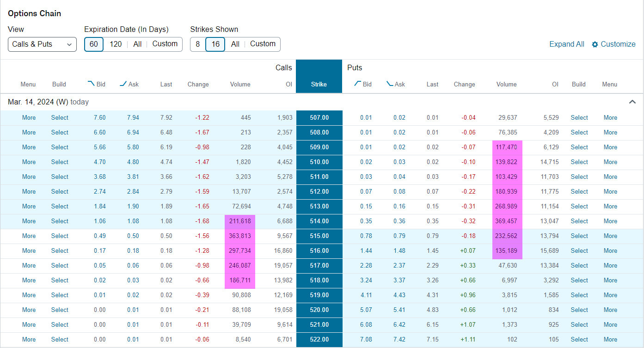The image size is (644, 348).
Task: Collapse the Mar. 14, 2024 expiration section
Action: click(632, 102)
